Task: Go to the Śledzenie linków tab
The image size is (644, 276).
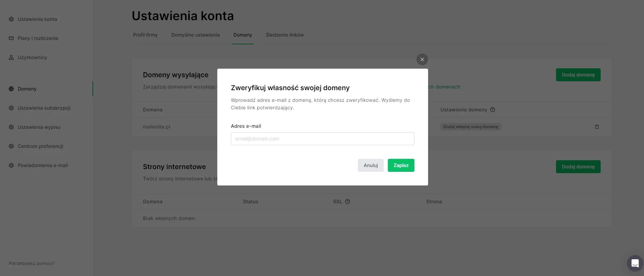Action: (284, 35)
